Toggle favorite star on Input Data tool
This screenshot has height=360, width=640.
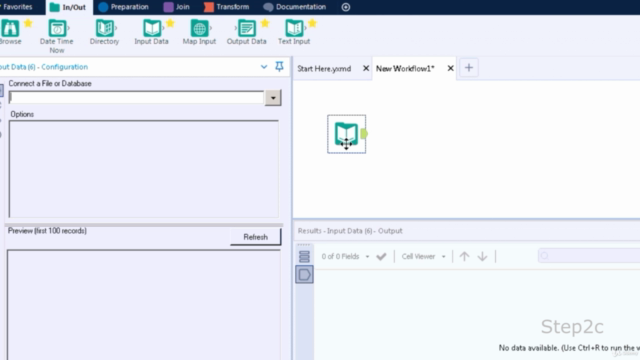point(170,23)
